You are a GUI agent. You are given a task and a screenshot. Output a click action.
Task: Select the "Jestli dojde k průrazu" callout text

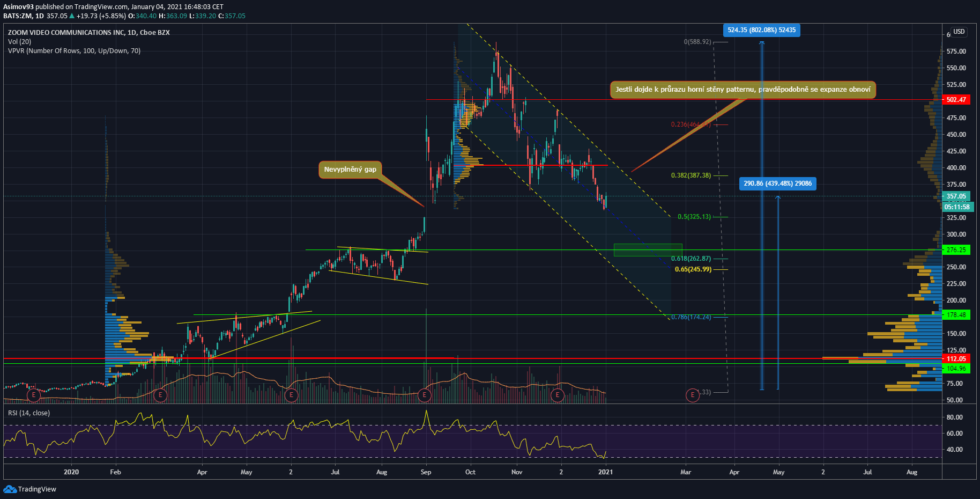pos(743,90)
